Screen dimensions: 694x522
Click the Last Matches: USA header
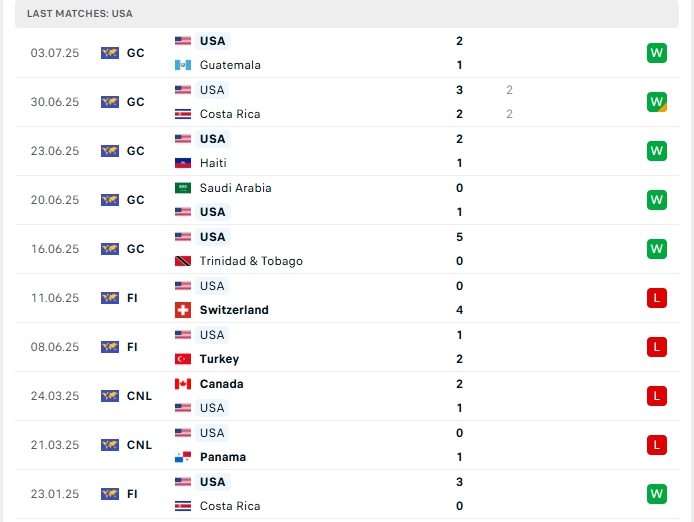click(x=79, y=13)
